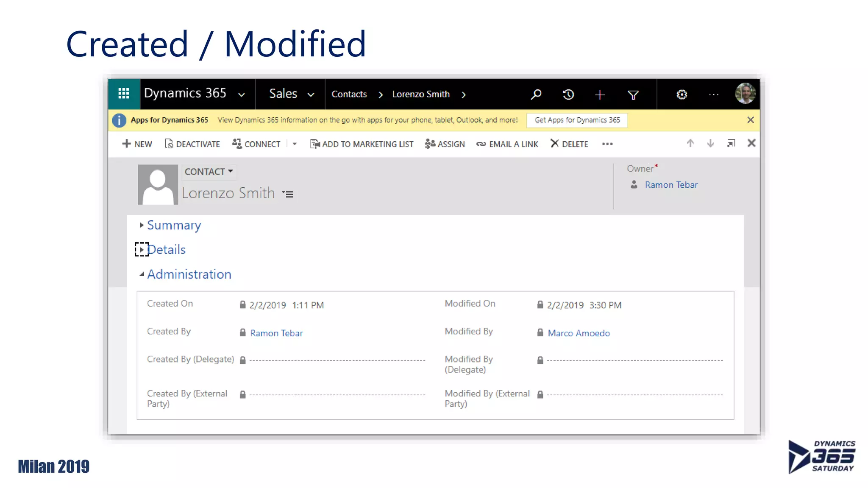Open advanced find filter icon
868x488 pixels.
point(633,95)
